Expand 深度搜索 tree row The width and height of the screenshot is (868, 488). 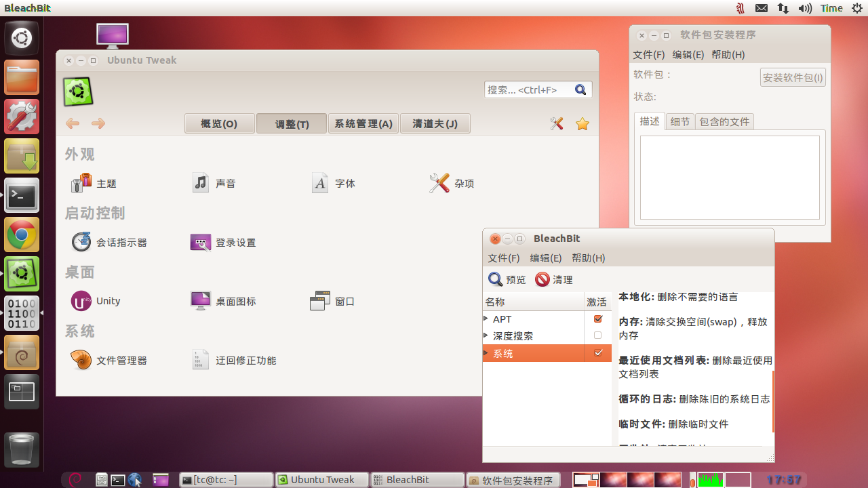486,335
